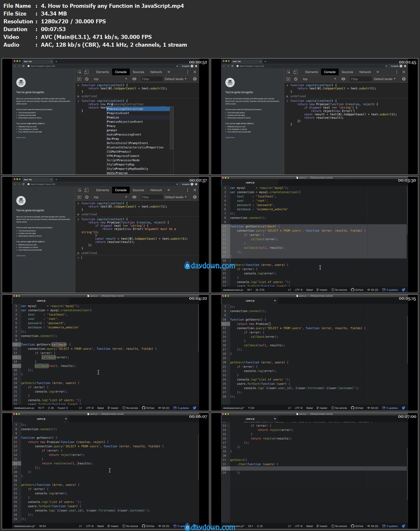The width and height of the screenshot is (420, 531).
Task: Click Babel grammar selector in 00:03:30 frame
Action: (x=310, y=290)
